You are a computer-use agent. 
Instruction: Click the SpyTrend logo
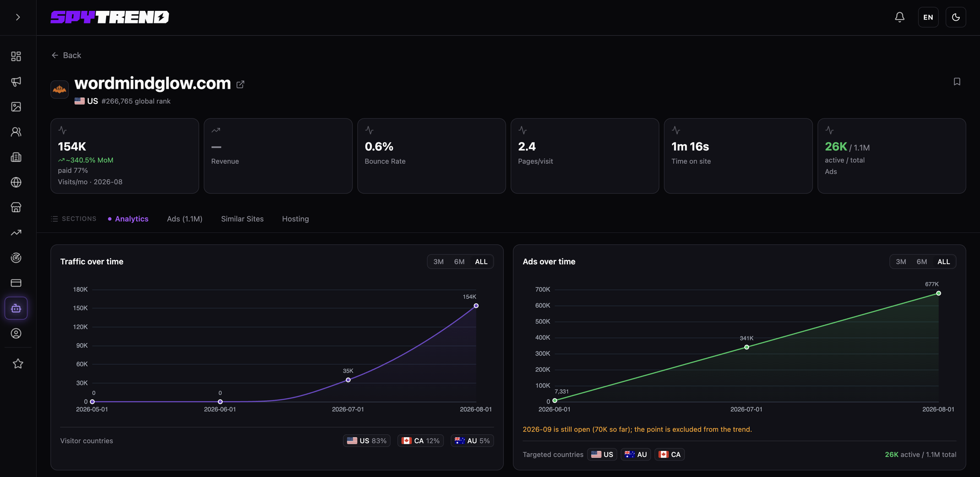coord(110,17)
